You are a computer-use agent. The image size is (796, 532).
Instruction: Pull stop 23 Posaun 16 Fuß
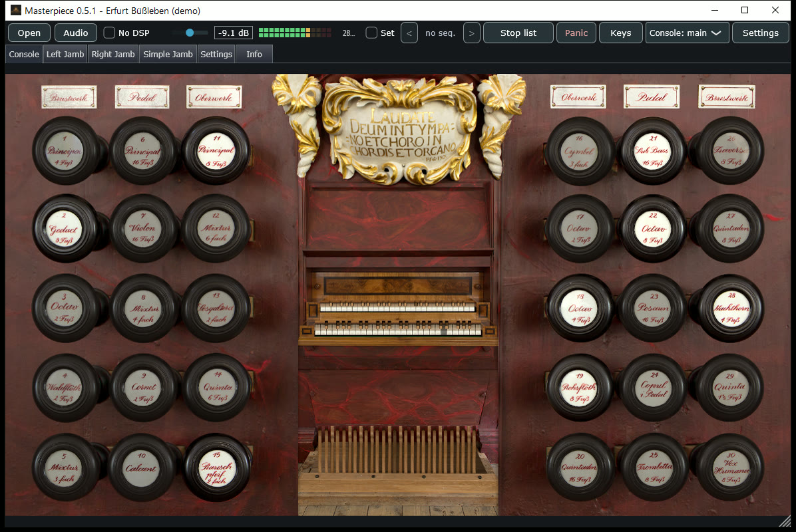654,309
